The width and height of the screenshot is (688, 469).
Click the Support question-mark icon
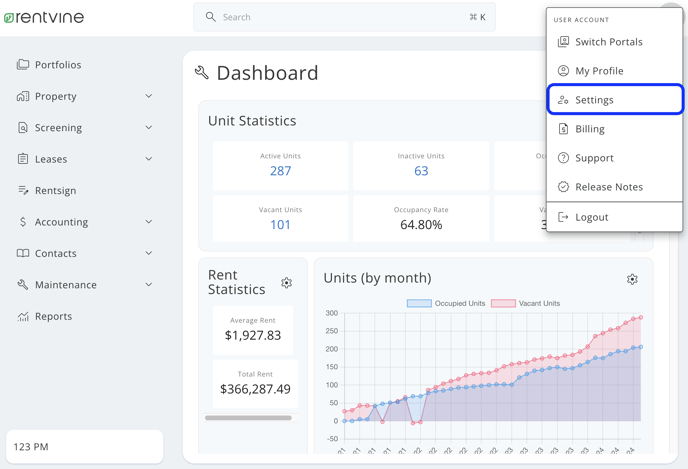[x=563, y=158]
